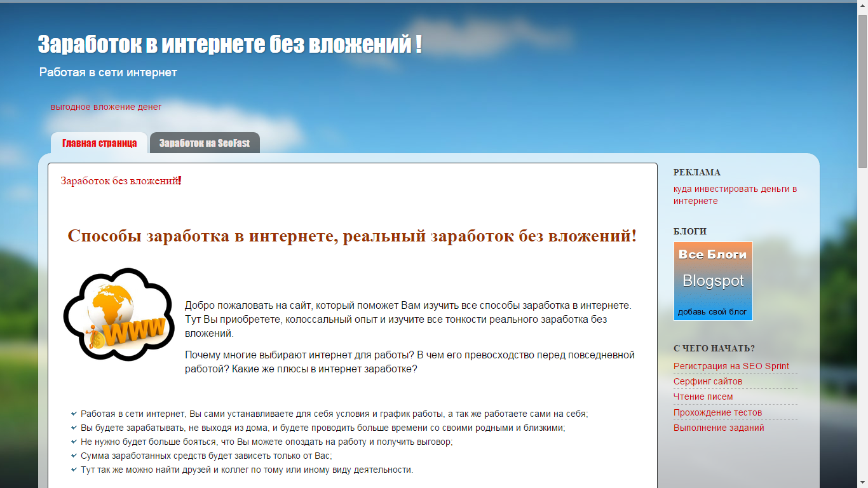Go to Серфинг сайтов link
Viewport: 868px width, 488px height.
coord(708,381)
